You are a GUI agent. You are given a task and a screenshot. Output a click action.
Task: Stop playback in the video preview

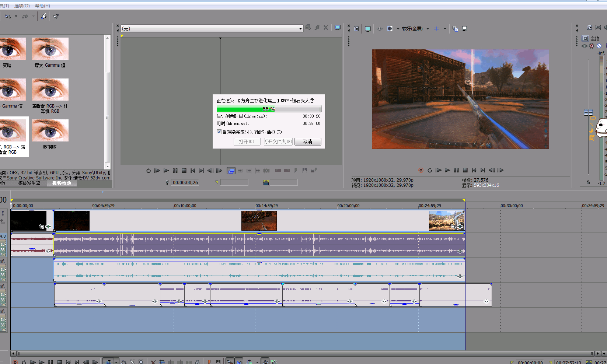(465, 170)
